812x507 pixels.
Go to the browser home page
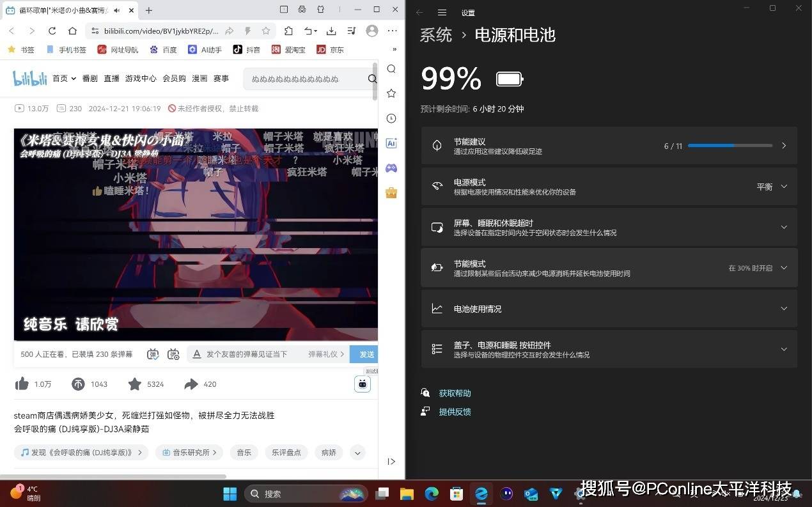(x=72, y=31)
